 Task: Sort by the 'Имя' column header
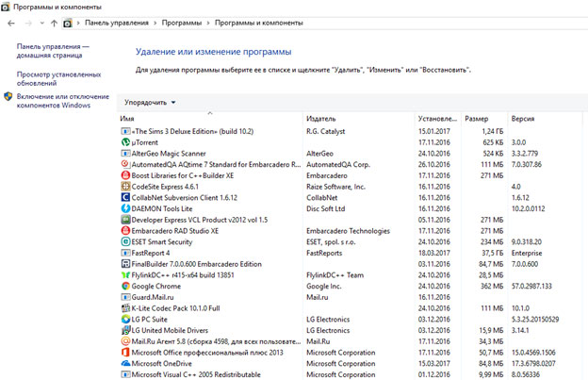pos(127,119)
